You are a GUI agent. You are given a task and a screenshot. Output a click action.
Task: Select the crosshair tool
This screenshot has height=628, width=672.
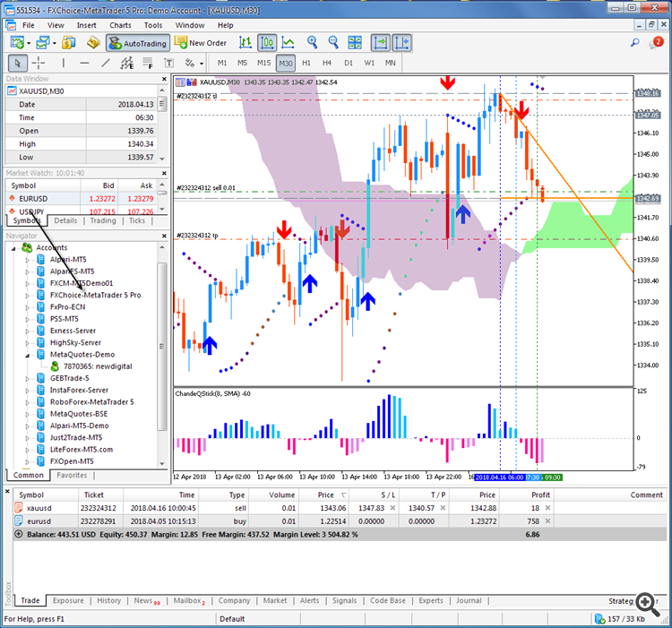coord(39,64)
